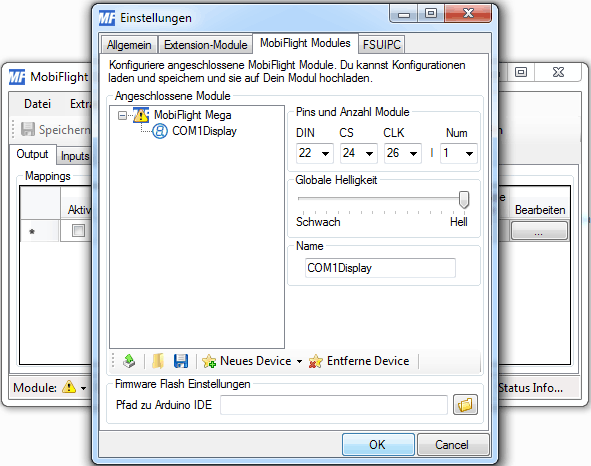The image size is (591, 466).
Task: Select the MobiFlight Modules tab
Action: click(305, 43)
